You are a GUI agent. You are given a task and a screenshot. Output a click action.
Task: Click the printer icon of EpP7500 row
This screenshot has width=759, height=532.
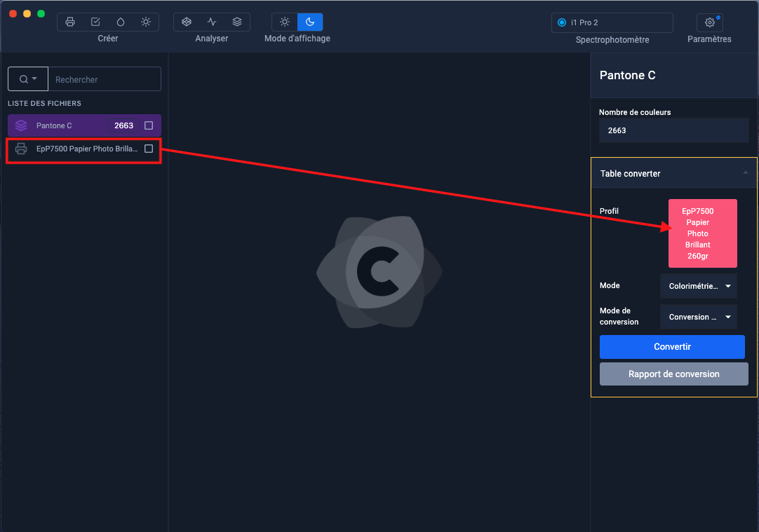coord(21,149)
